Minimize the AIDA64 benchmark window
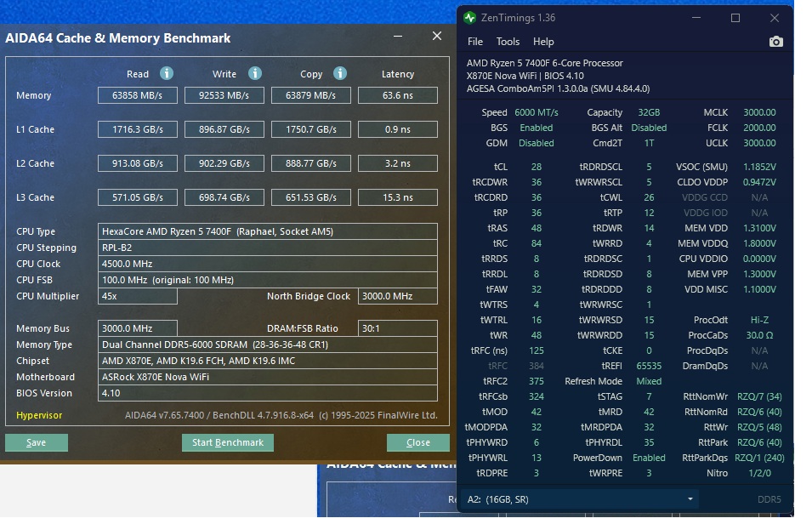 point(398,37)
